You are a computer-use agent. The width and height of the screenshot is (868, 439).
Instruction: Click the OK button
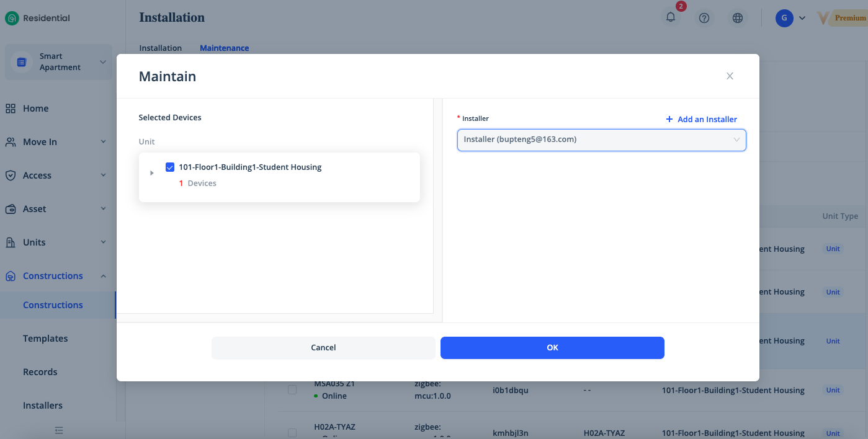[x=552, y=348]
